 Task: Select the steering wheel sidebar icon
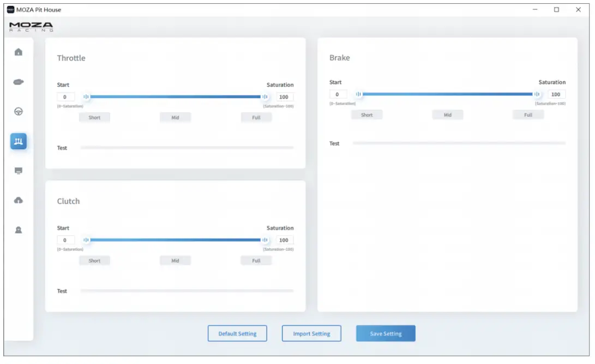(18, 112)
